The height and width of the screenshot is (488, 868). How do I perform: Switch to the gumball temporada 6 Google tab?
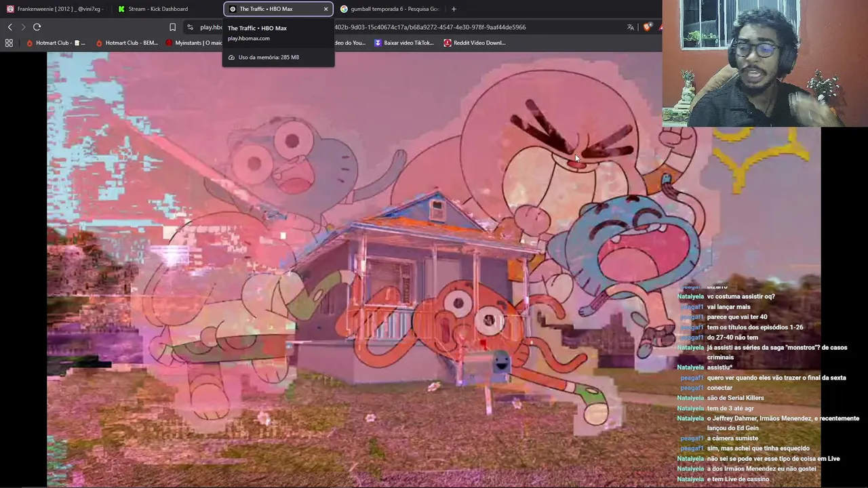389,9
